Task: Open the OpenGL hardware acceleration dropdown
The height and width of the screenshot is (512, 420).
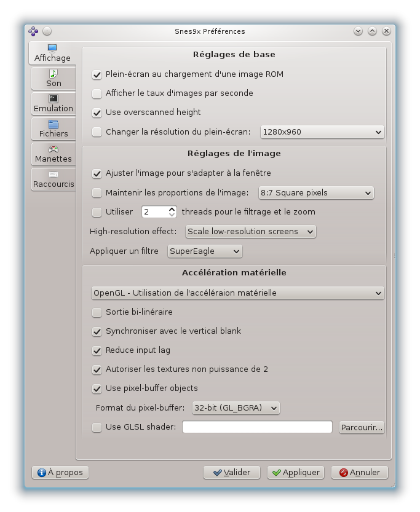Action: pos(237,293)
